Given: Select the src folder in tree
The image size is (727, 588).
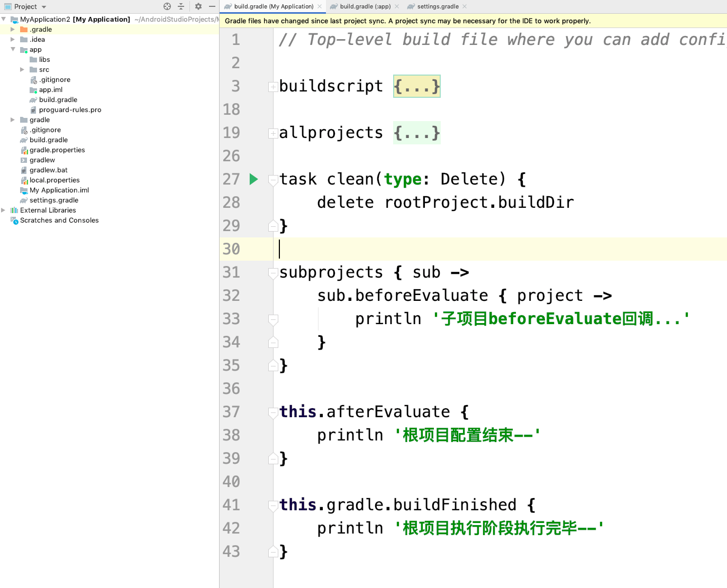Looking at the screenshot, I should [44, 70].
